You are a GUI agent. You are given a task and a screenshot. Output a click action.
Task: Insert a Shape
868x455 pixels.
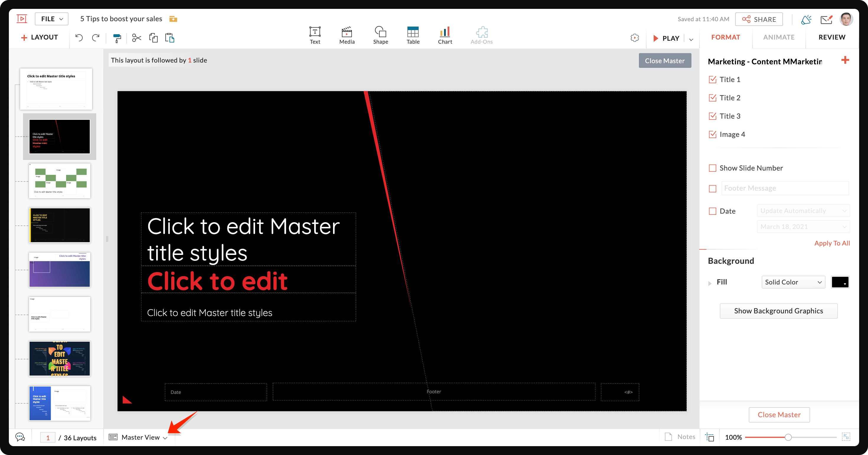click(381, 35)
